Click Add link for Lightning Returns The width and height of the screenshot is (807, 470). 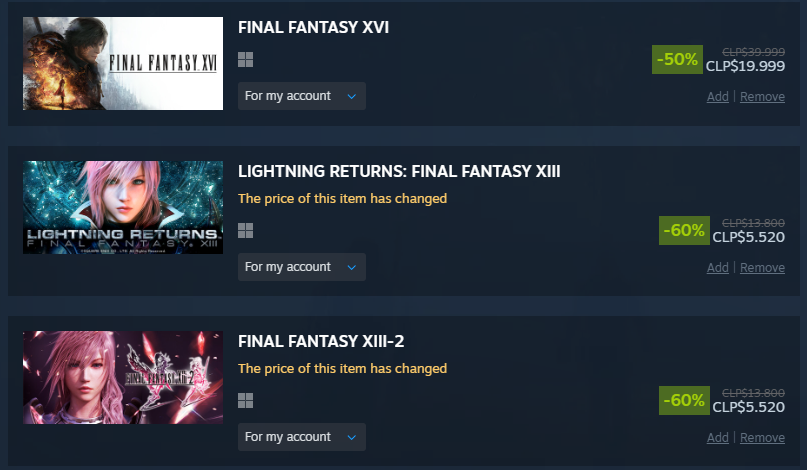click(717, 268)
